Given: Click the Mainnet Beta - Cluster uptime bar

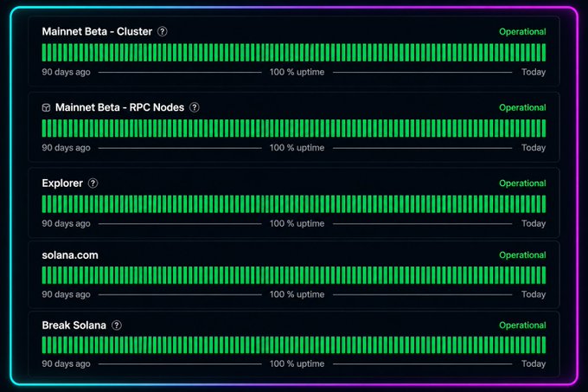Looking at the screenshot, I should (294, 53).
